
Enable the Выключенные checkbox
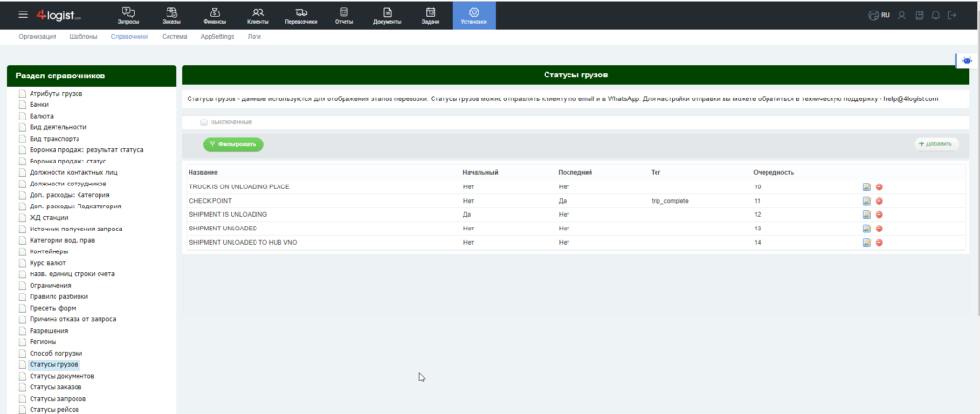click(x=204, y=122)
